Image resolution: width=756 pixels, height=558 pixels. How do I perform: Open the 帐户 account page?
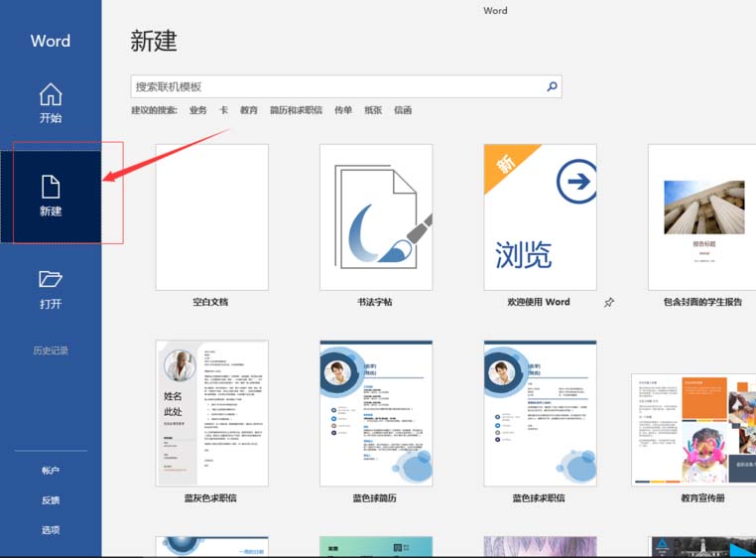[51, 471]
